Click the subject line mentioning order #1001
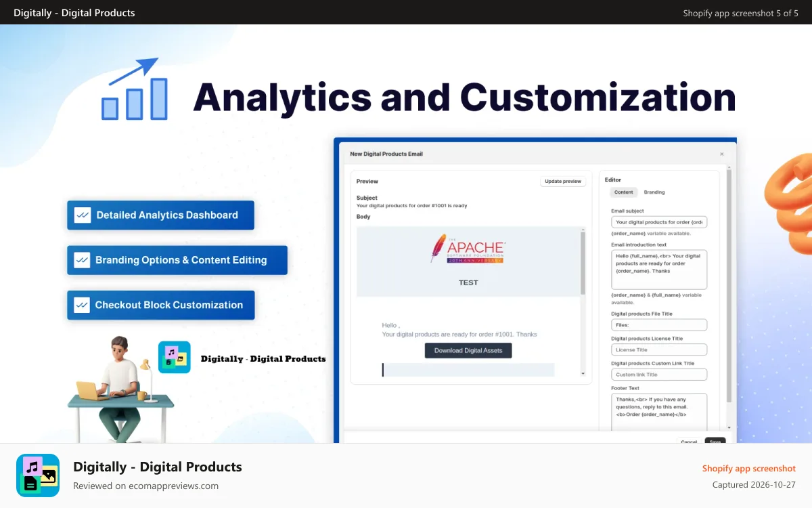Screen dimensions: 812x508 tap(411, 205)
